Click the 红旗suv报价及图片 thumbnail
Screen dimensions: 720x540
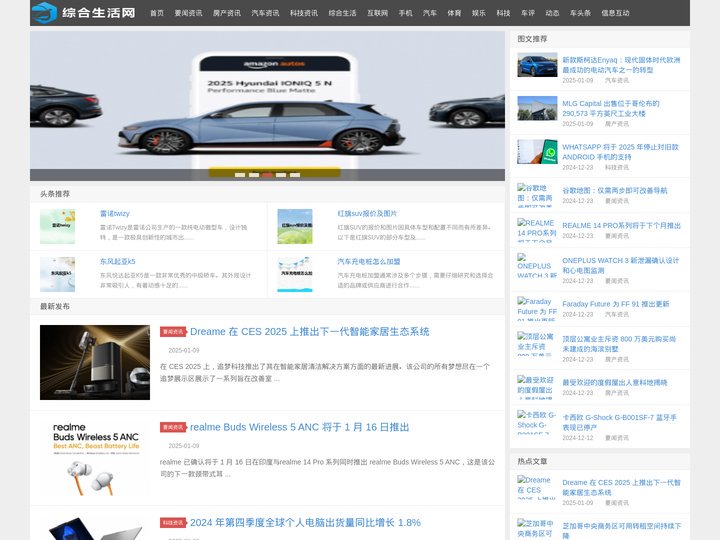(295, 226)
